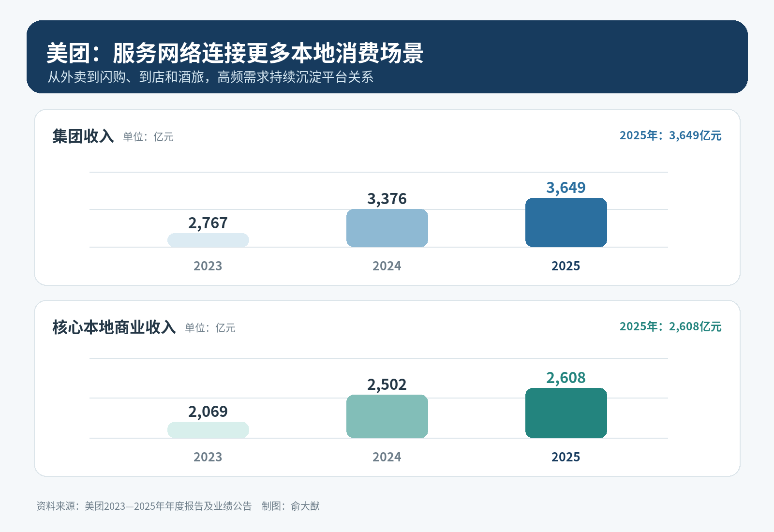This screenshot has width=774, height=532.
Task: Select the green value label "2,608" above the bar
Action: (566, 378)
